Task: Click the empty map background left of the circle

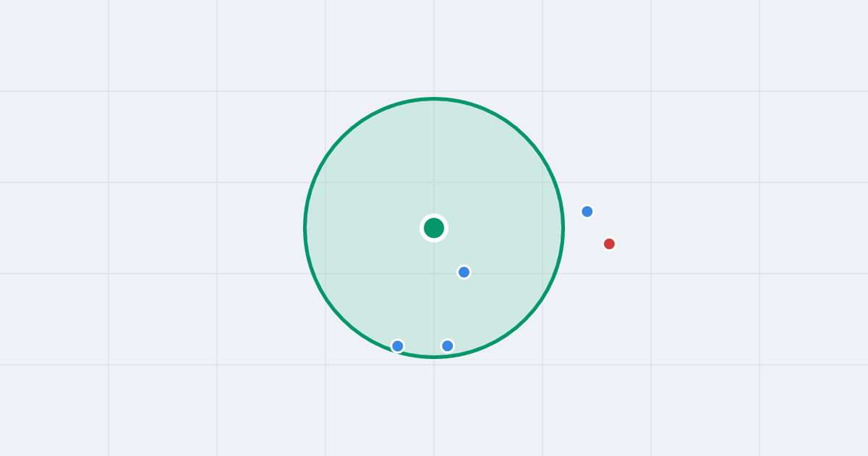Action: [181, 228]
